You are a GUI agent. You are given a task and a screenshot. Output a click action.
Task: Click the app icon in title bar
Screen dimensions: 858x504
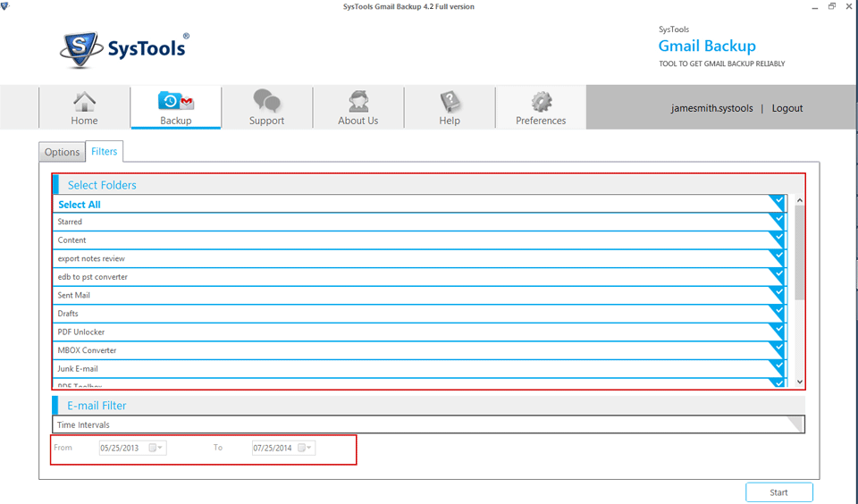point(5,6)
